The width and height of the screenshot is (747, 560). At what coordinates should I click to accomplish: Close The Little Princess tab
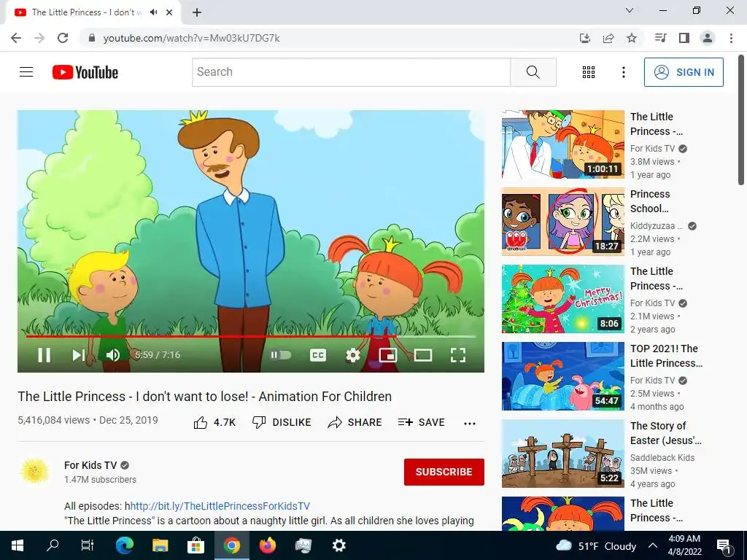click(169, 12)
